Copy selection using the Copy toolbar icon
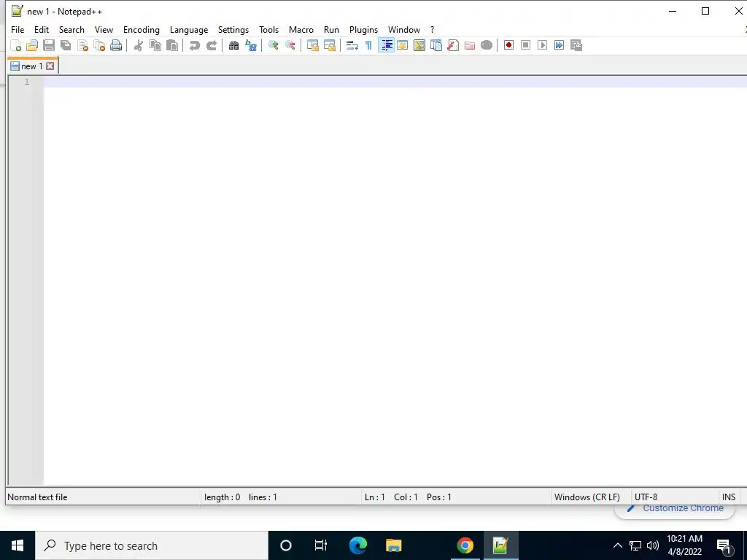The image size is (747, 560). point(155,45)
